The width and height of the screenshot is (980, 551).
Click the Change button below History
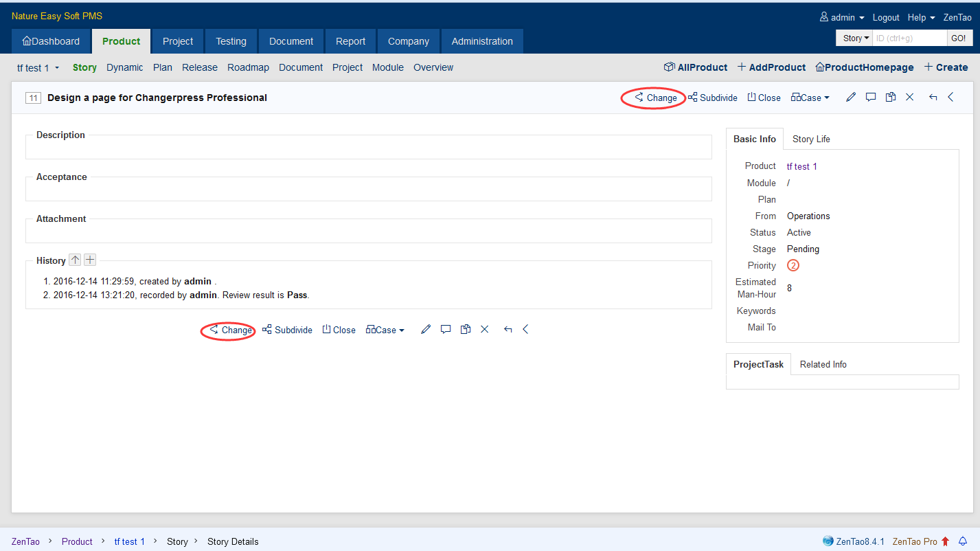(x=230, y=330)
